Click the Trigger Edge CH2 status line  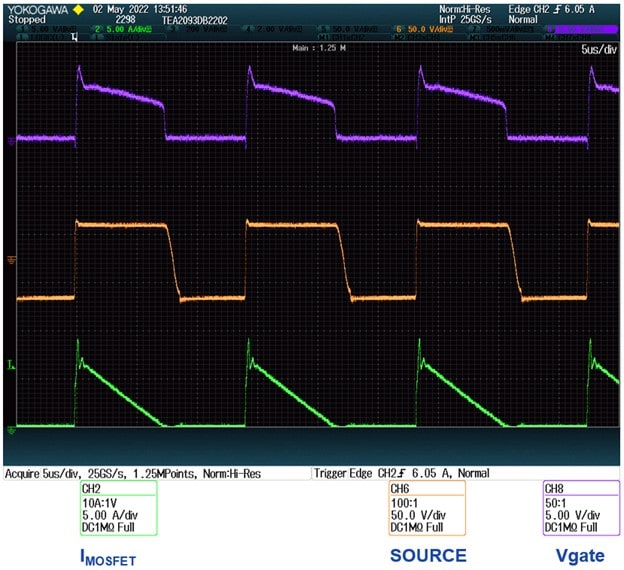point(401,473)
